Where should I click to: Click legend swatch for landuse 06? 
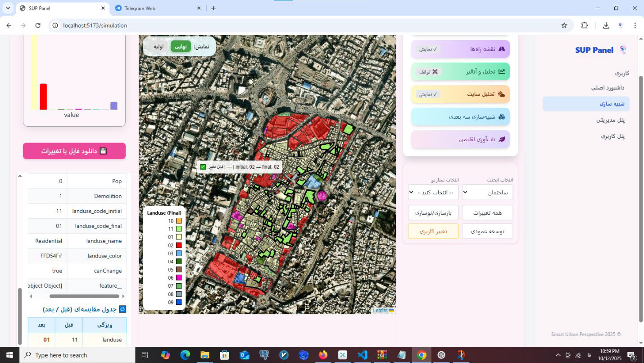[179, 278]
